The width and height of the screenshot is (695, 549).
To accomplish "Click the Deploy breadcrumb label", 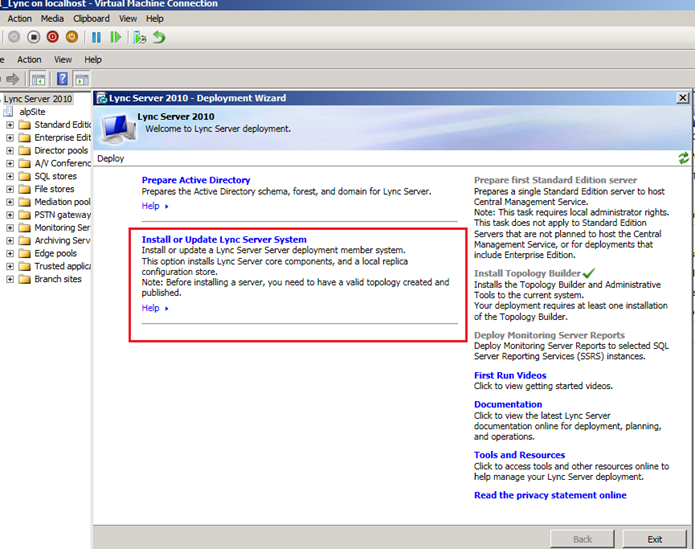I will click(x=111, y=159).
